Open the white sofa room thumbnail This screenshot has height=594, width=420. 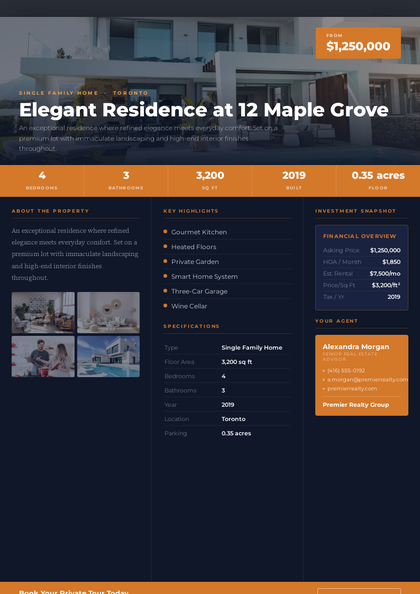[108, 313]
